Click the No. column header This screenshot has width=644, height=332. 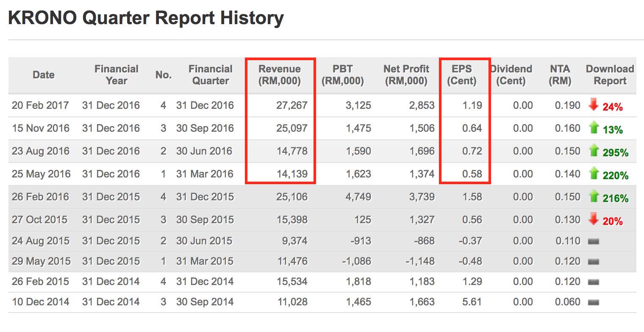click(164, 75)
